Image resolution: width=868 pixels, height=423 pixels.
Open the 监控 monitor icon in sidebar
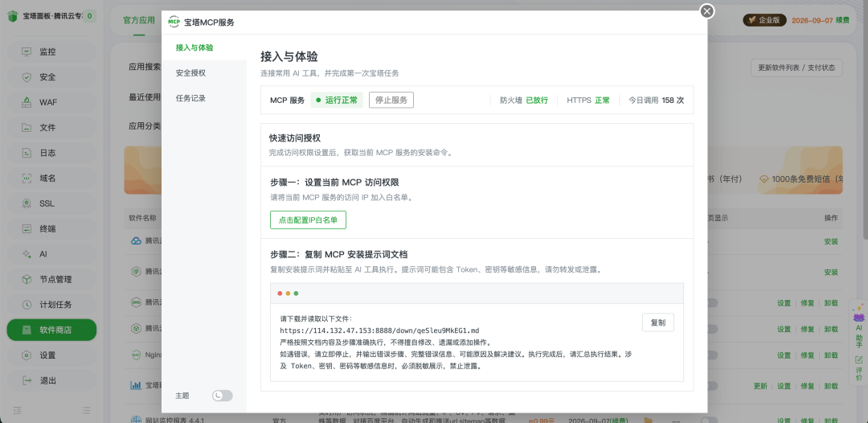point(26,51)
